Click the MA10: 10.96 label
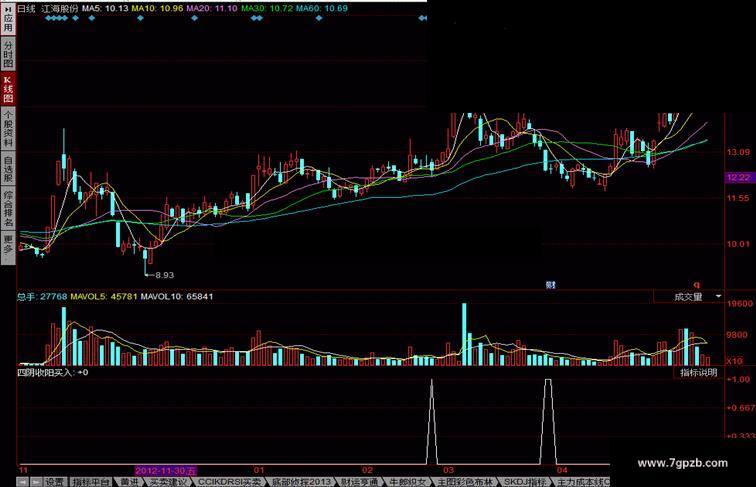Image resolution: width=756 pixels, height=487 pixels. pos(157,8)
